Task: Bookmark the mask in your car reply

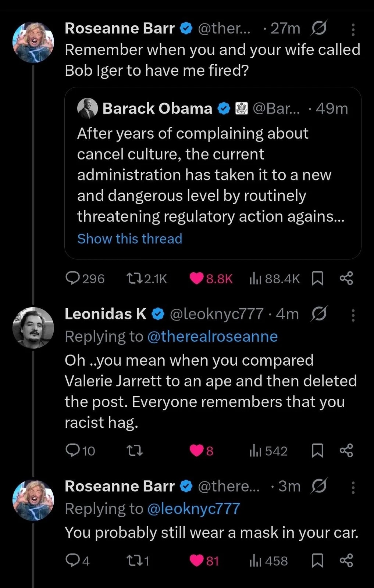Action: pyautogui.click(x=317, y=561)
